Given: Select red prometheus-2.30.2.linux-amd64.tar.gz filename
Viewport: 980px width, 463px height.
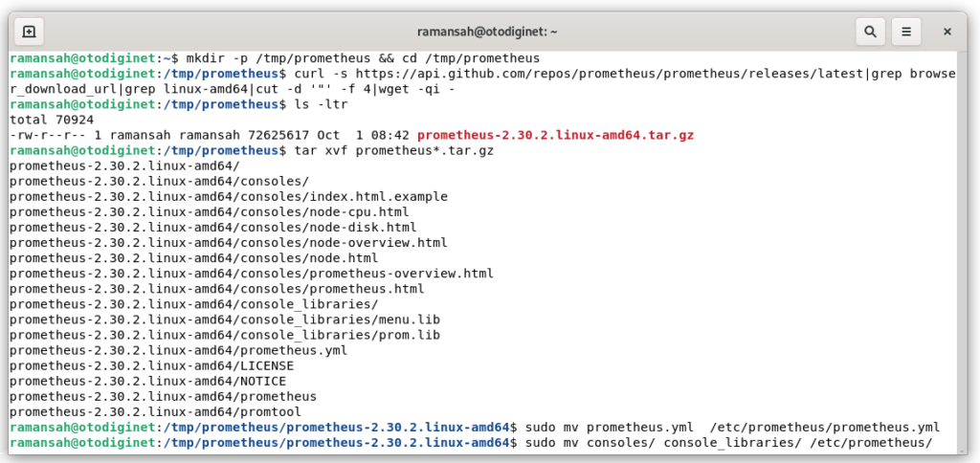Looking at the screenshot, I should pos(555,136).
